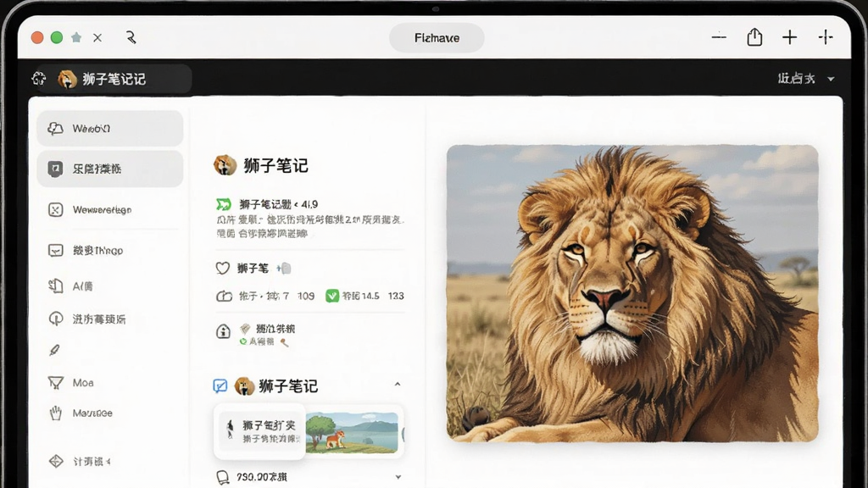Click the round pin icon below AI item
The height and width of the screenshot is (488, 868).
coord(55,319)
